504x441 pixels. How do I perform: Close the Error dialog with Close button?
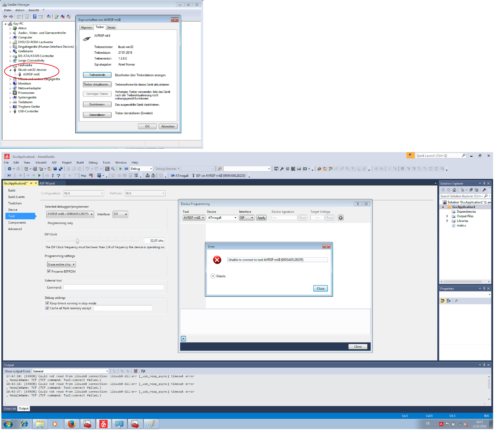[320, 288]
